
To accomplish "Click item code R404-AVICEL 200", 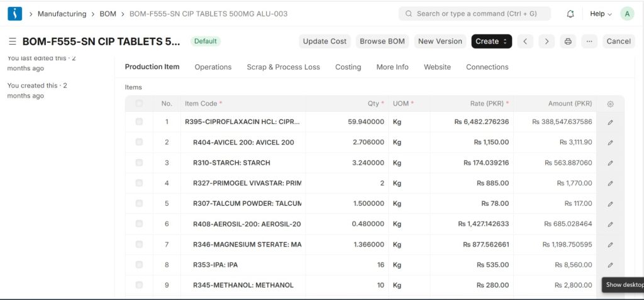I will [x=243, y=142].
